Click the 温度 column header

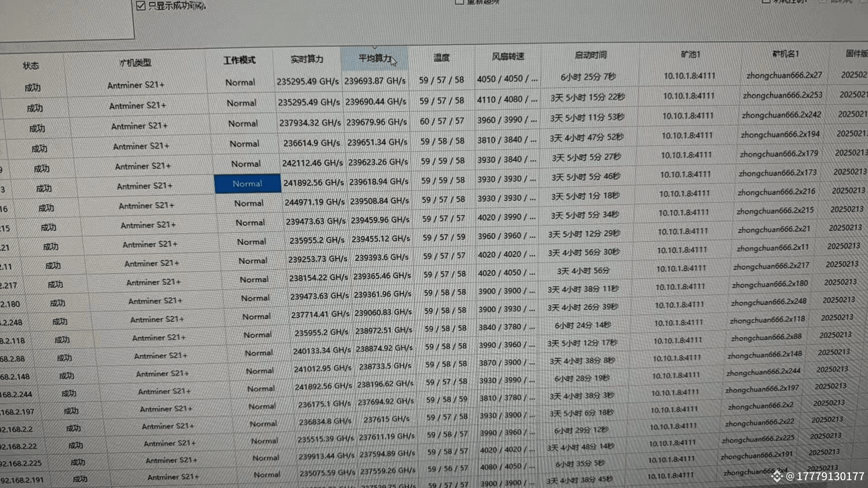[x=441, y=57]
